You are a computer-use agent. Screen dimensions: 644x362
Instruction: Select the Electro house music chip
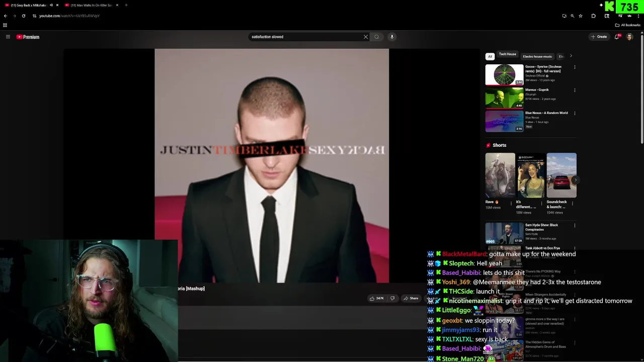tap(537, 56)
